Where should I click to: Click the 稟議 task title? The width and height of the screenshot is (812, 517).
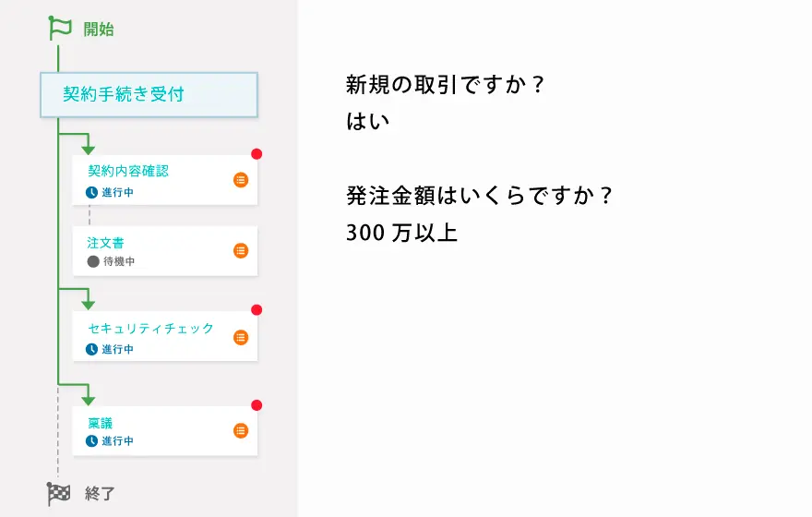[100, 424]
